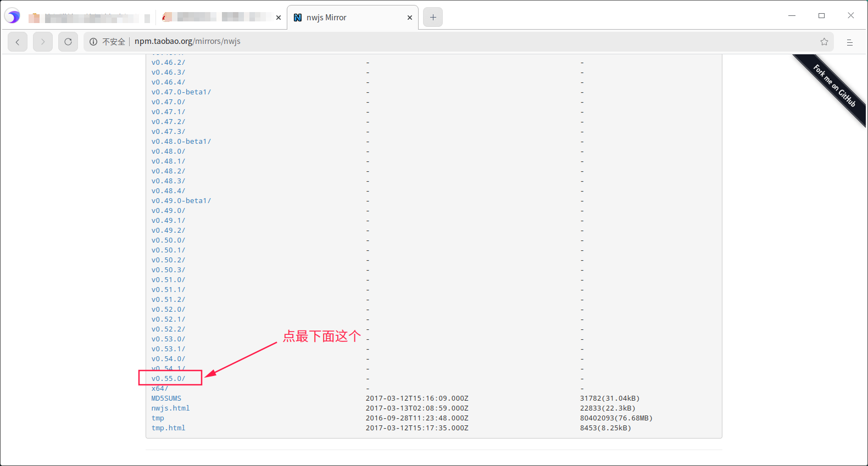Download the MD5SUMS file
Viewport: 868px width, 466px height.
point(166,398)
